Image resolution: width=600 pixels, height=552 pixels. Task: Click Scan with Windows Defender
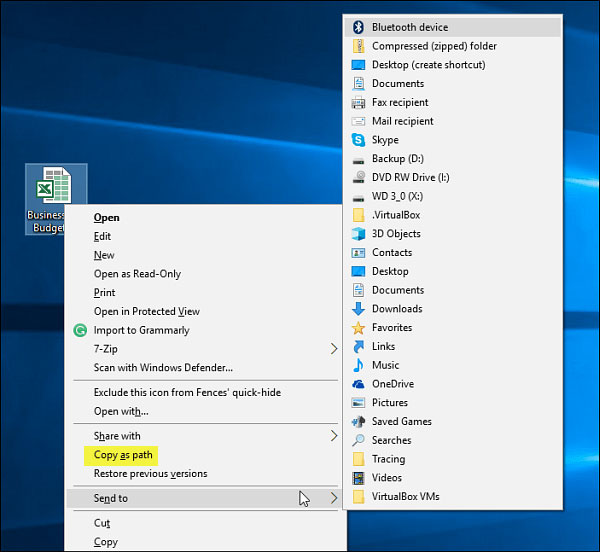coord(163,367)
